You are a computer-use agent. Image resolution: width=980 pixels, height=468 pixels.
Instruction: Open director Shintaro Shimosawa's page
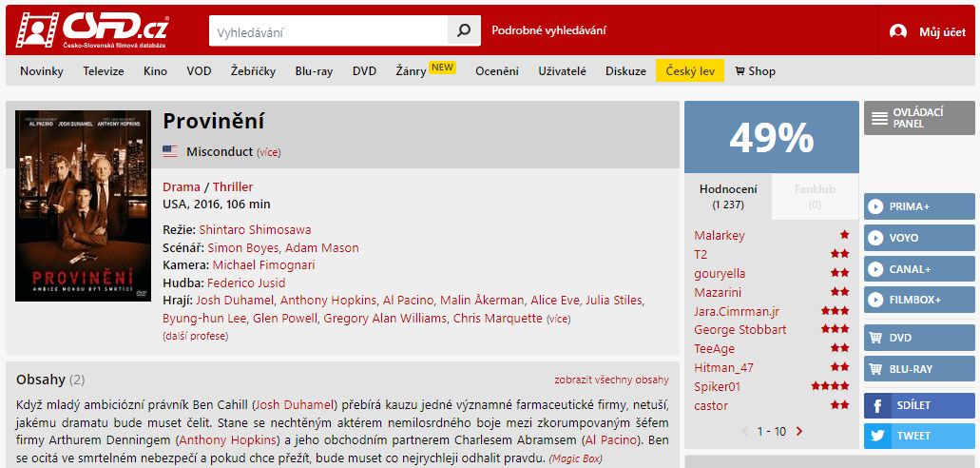(x=255, y=229)
